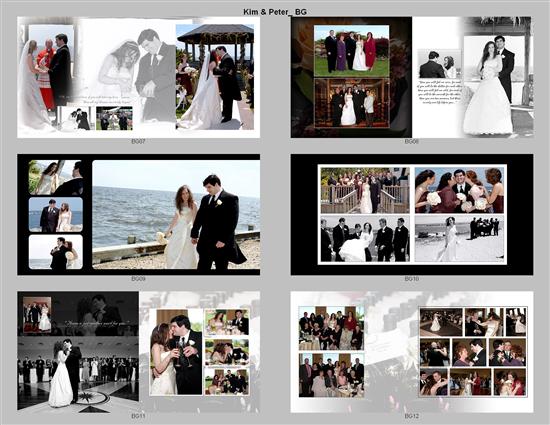Click the "BG09" caption label

click(138, 279)
